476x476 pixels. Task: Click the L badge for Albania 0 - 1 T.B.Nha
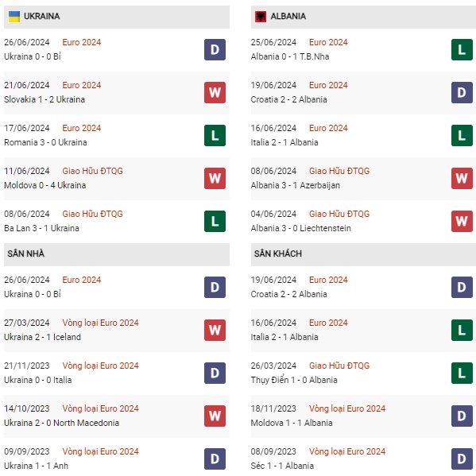click(462, 49)
